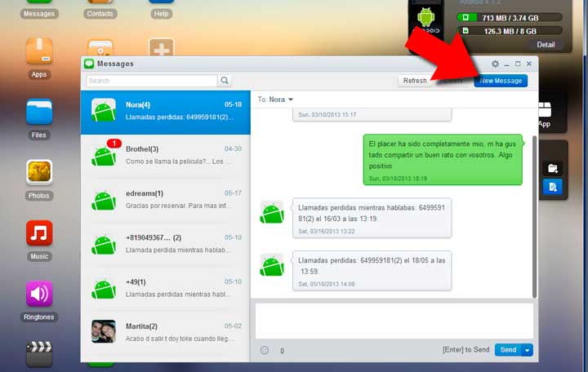
Task: Click the Help desktop label
Action: click(x=161, y=14)
